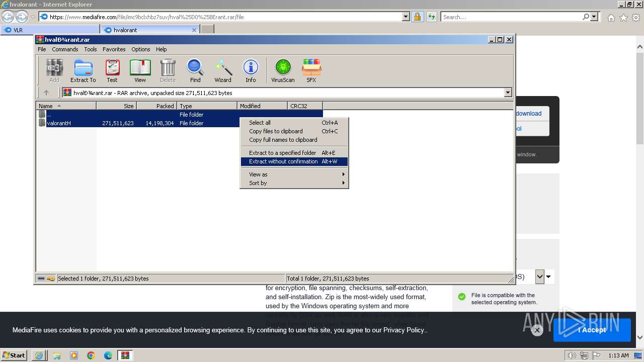The height and width of the screenshot is (362, 644).
Task: Expand the IE search provider dropdown
Action: (x=594, y=17)
